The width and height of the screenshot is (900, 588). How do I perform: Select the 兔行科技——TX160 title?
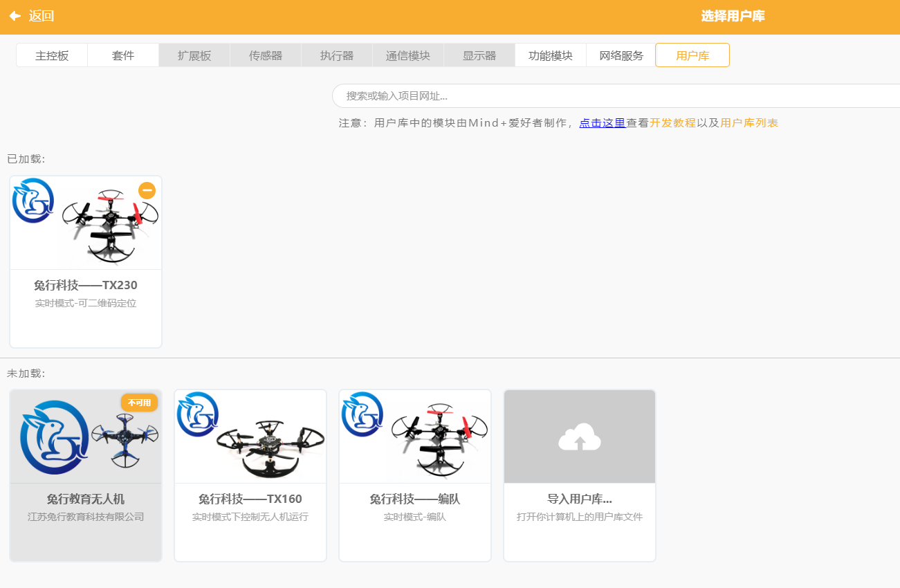pyautogui.click(x=250, y=499)
